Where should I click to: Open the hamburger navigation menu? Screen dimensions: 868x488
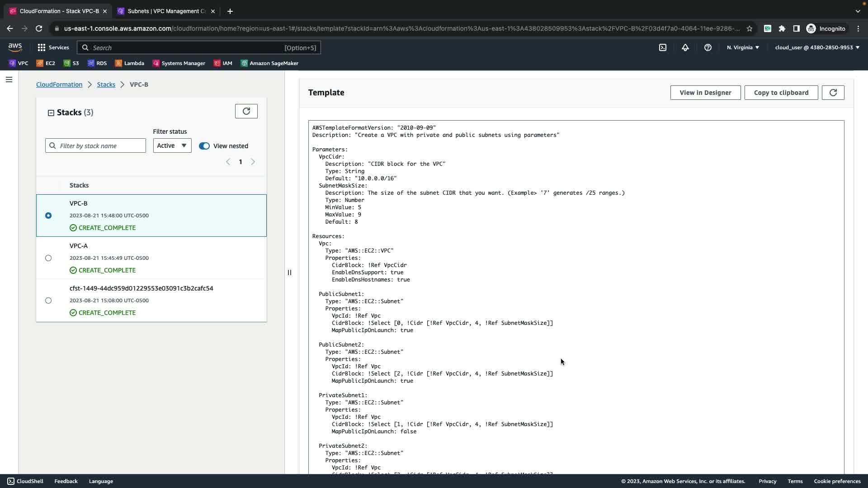click(x=9, y=80)
